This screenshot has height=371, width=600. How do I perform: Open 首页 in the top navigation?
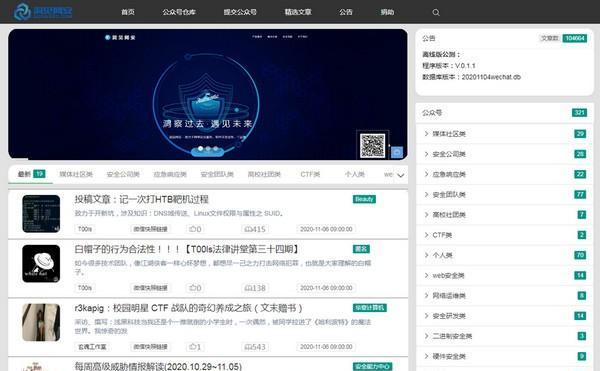128,12
